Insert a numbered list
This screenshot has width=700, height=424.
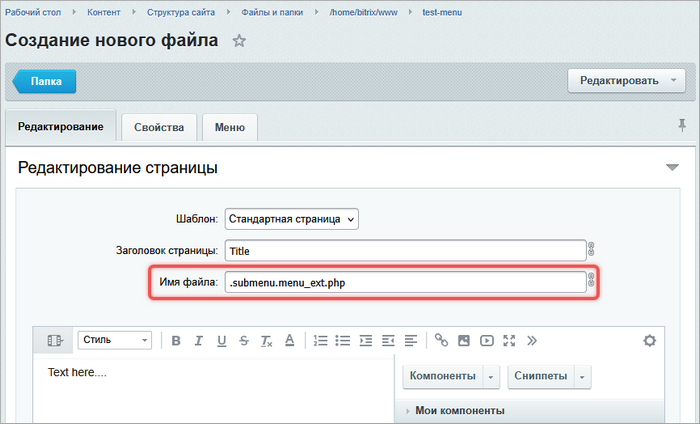pyautogui.click(x=320, y=341)
